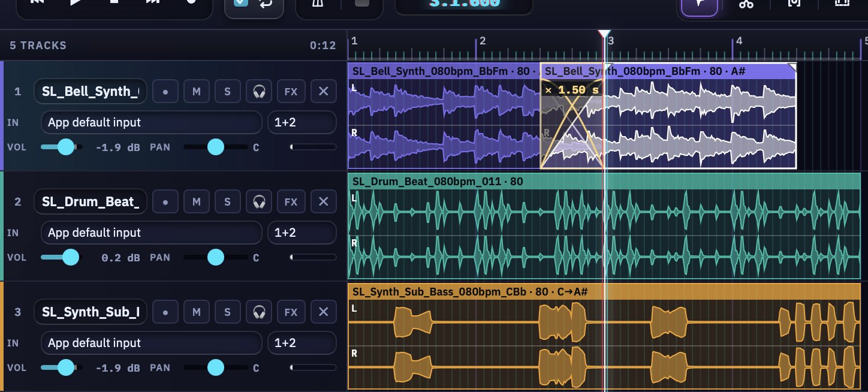Click the level meter on track 2
The image size is (868, 392).
(313, 257)
